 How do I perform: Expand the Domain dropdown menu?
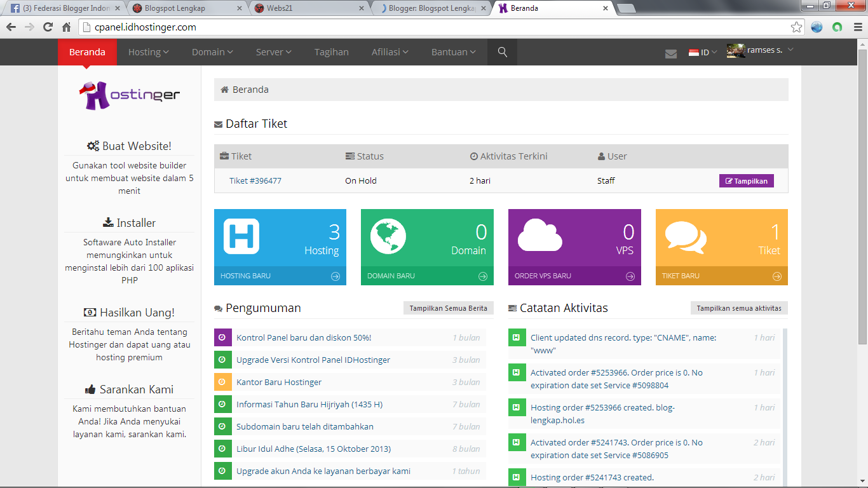click(212, 52)
